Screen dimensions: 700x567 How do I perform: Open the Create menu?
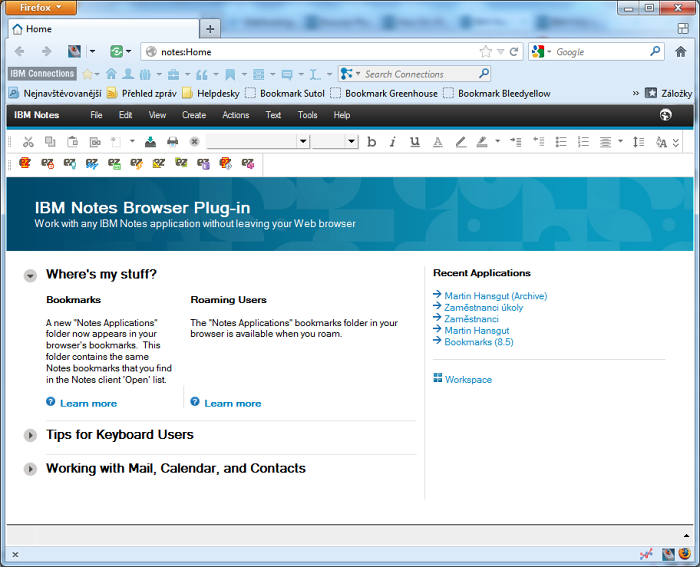click(x=194, y=115)
